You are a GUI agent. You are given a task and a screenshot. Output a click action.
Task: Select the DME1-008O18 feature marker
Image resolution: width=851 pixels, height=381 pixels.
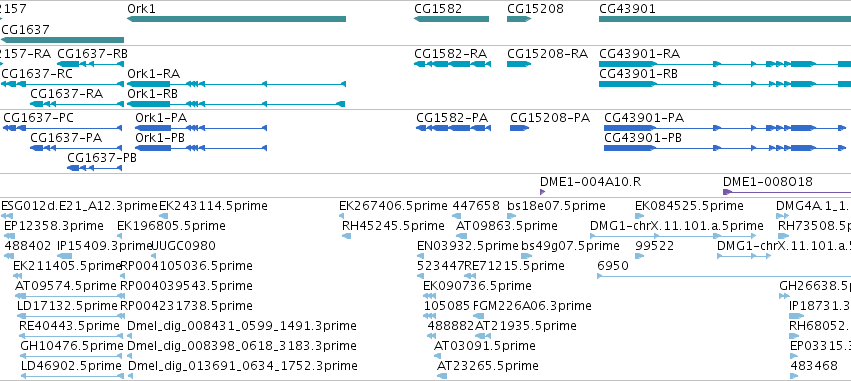click(786, 192)
